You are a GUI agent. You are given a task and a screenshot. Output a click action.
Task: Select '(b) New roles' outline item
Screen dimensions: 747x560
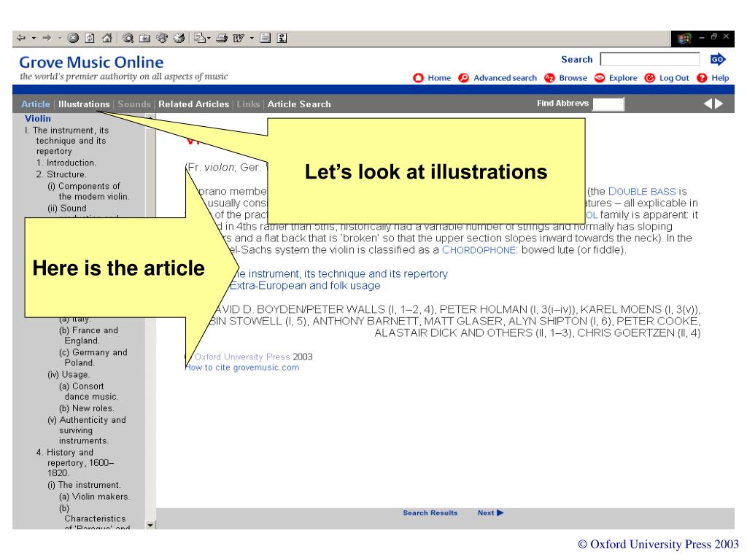pos(87,408)
